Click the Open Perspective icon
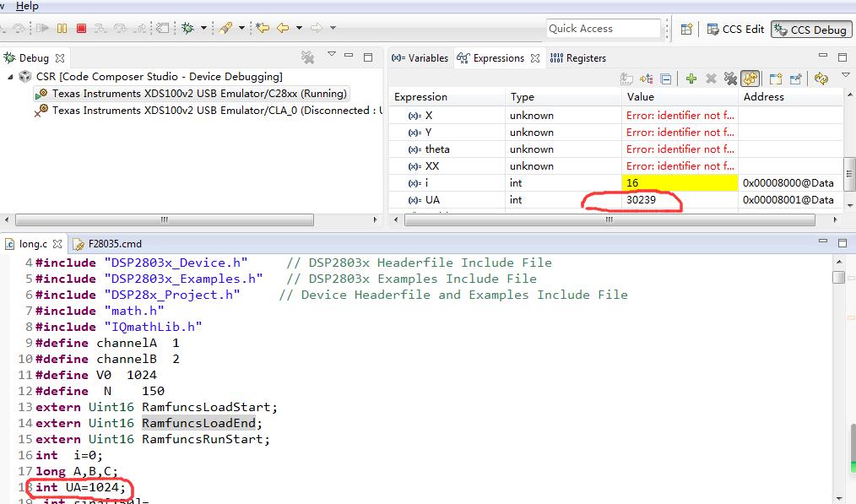This screenshot has width=856, height=504. [x=687, y=29]
